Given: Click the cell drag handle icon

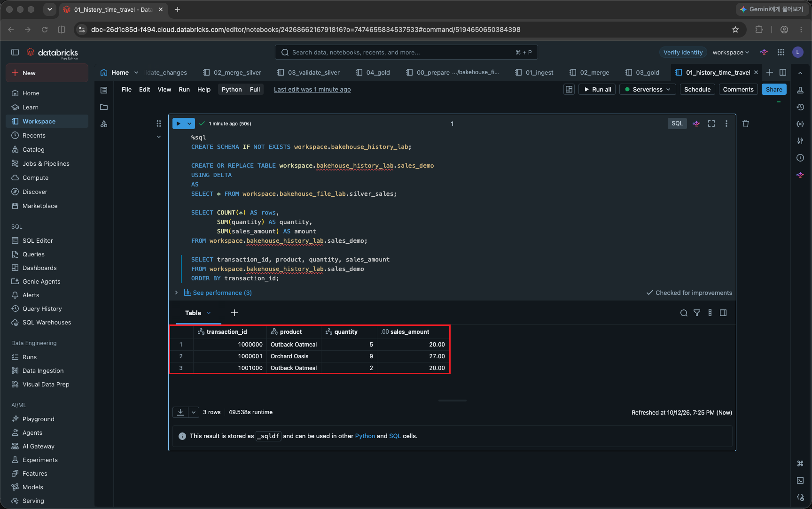Looking at the screenshot, I should pos(159,123).
